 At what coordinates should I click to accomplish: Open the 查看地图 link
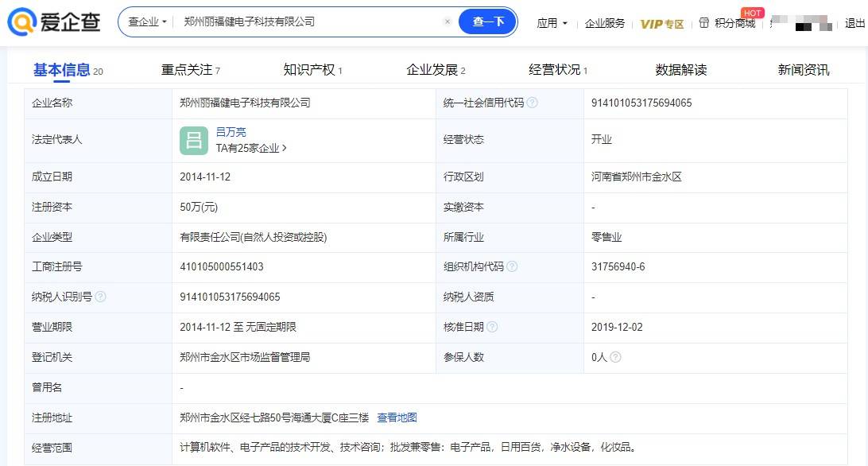coord(397,417)
